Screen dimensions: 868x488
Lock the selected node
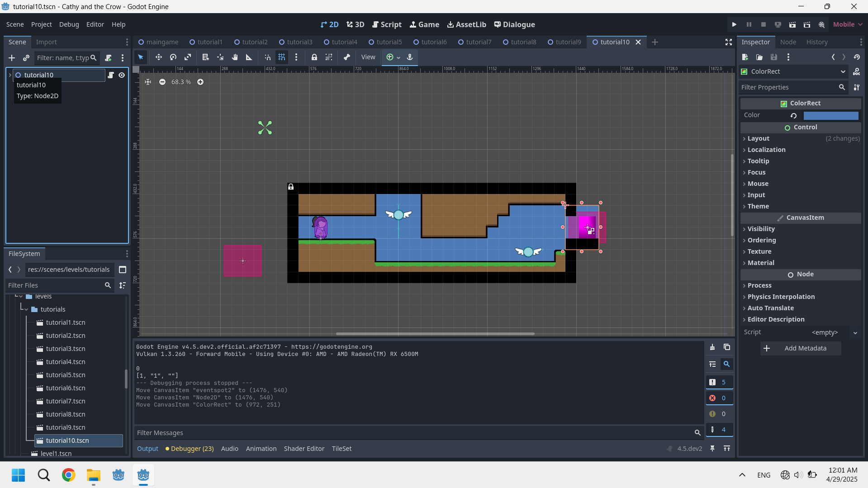click(x=314, y=57)
